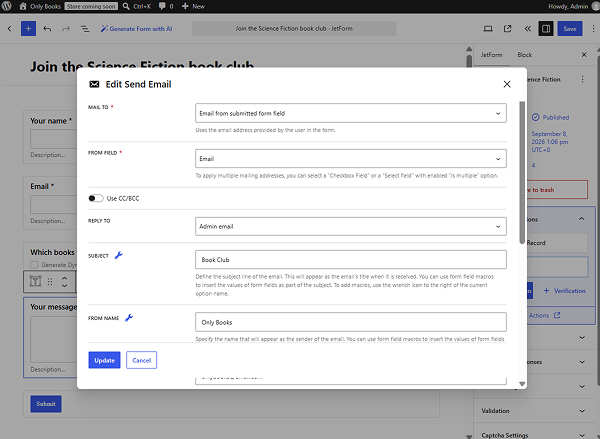Open the document overview list view
Image resolution: width=600 pixels, height=439 pixels.
(x=85, y=29)
